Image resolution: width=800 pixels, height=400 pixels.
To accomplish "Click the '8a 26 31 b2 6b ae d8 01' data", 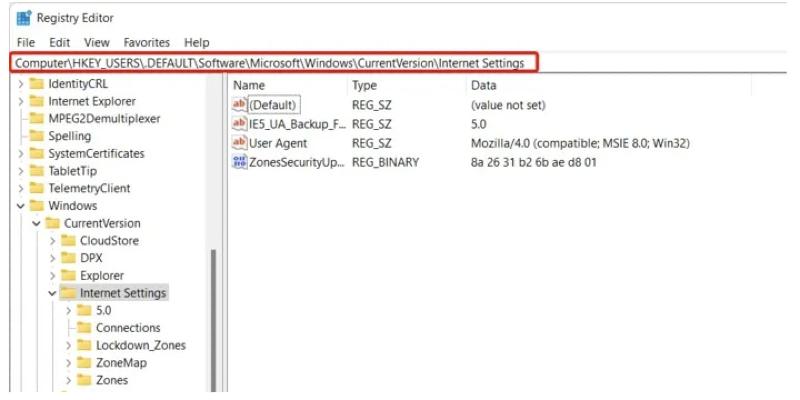I will 534,162.
